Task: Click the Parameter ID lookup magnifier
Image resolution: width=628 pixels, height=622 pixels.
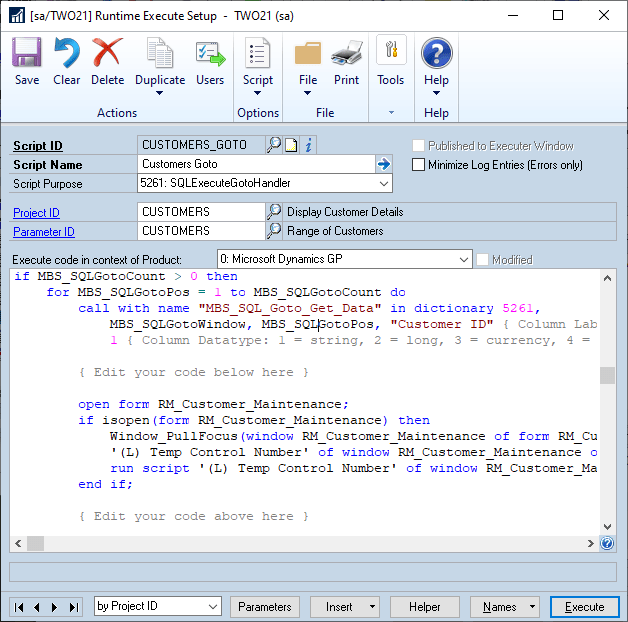Action: 274,231
